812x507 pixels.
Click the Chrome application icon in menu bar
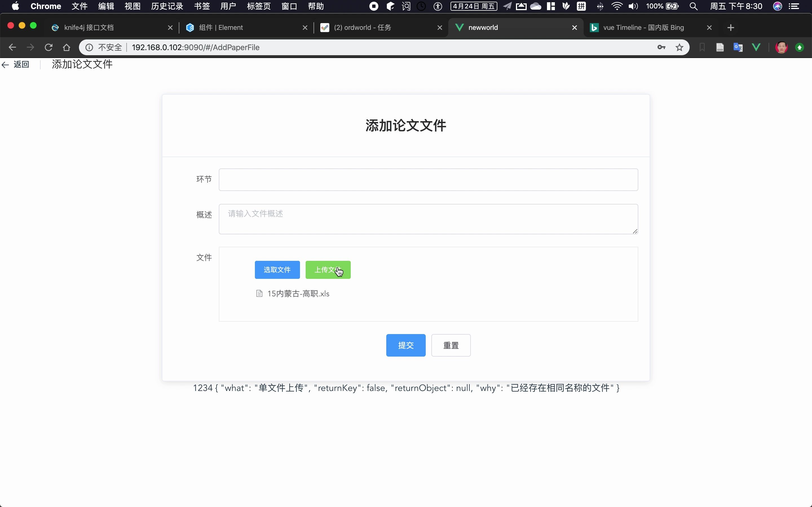pyautogui.click(x=46, y=6)
